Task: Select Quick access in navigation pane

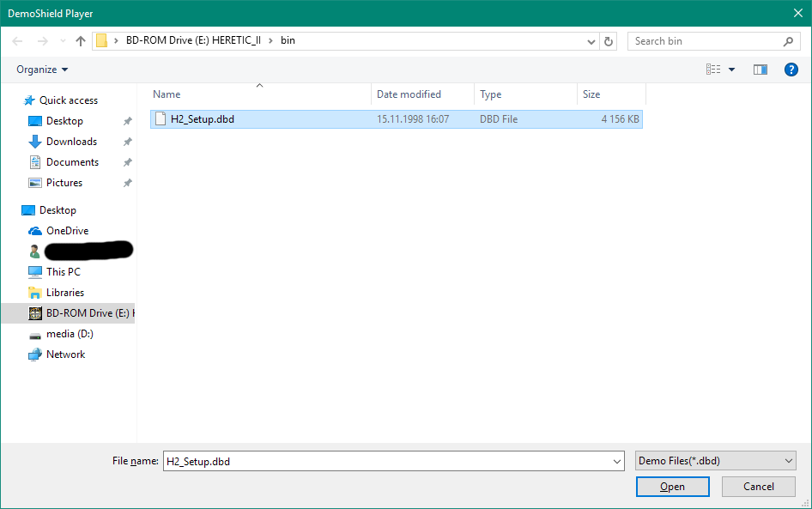Action: click(x=69, y=100)
